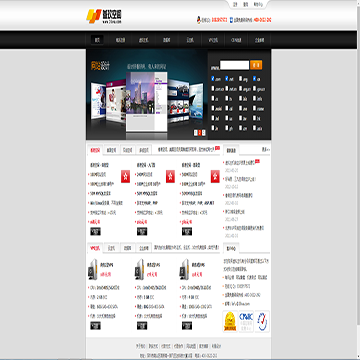The width and height of the screenshot is (360, 360).
Task: Select the first red-text tab in the VPS section
Action: click(95, 248)
